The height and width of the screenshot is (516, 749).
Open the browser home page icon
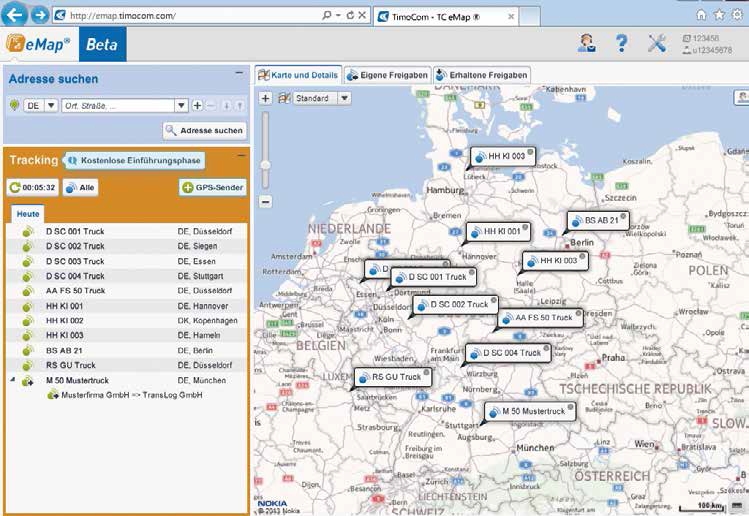[701, 15]
